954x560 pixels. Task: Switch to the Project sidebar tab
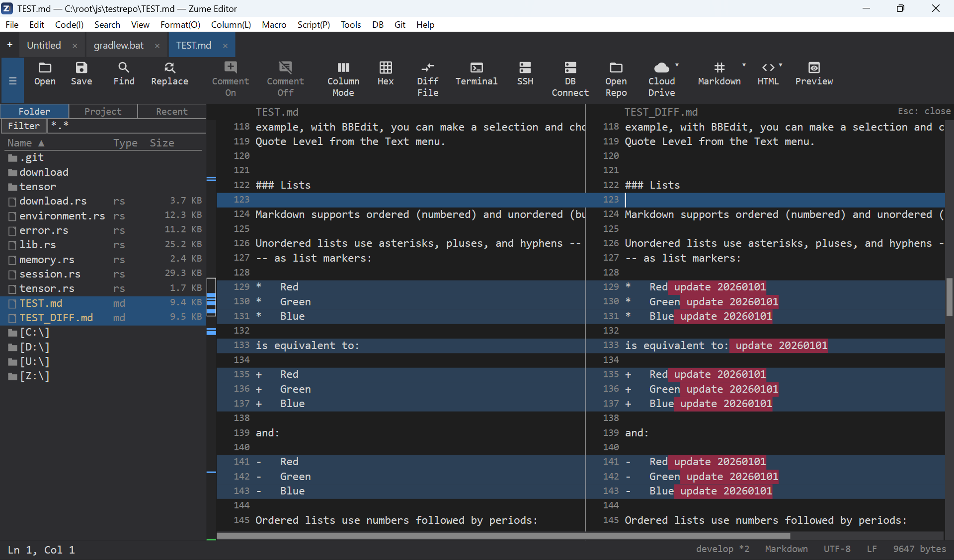103,111
